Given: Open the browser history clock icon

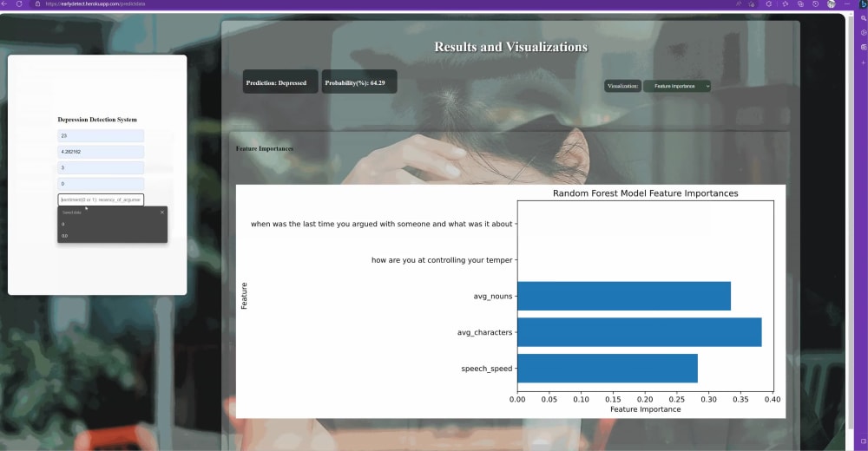Looking at the screenshot, I should click(815, 3).
